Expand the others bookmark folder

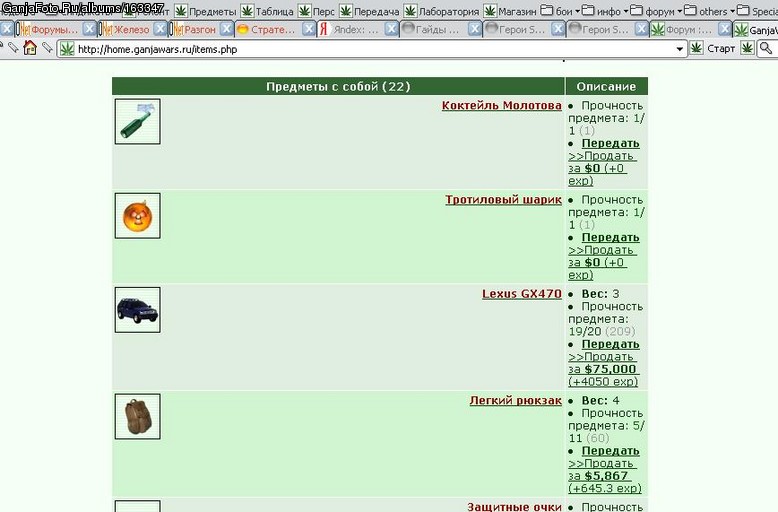pos(710,11)
